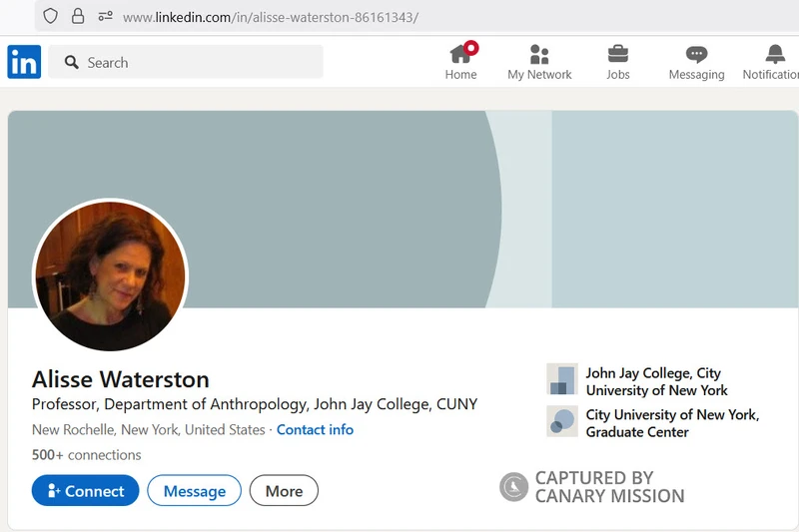Open Notifications bell
This screenshot has width=799, height=532.
(x=771, y=62)
